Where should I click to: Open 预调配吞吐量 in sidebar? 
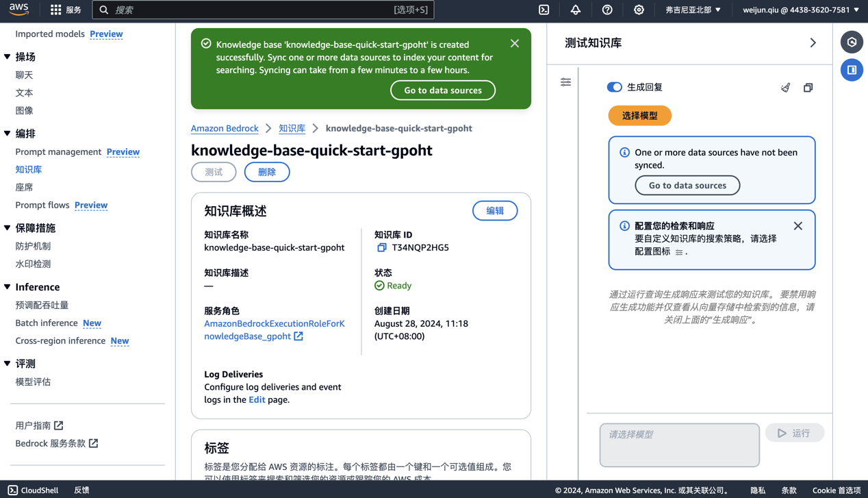point(42,305)
